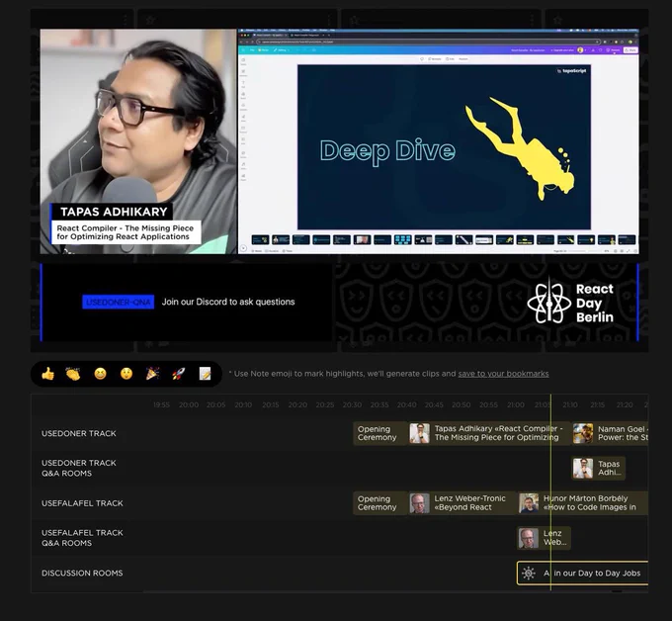The image size is (672, 621).
Task: Open the save to your bookmarks link
Action: [x=503, y=374]
